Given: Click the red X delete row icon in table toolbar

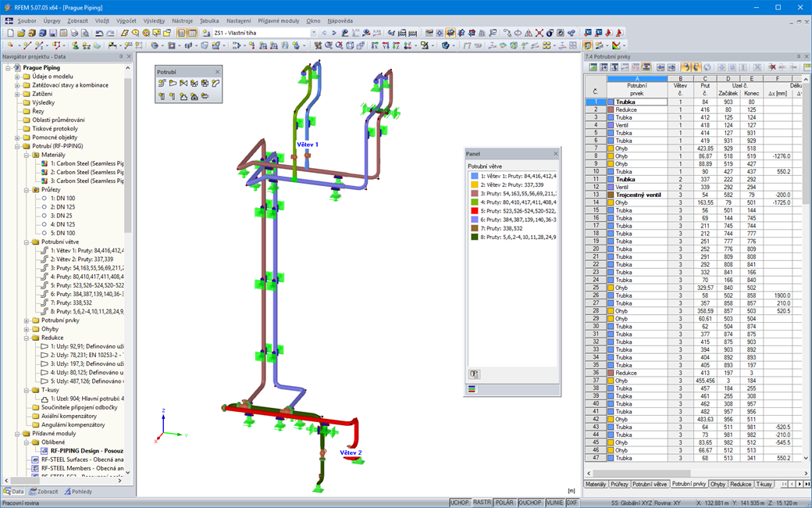Looking at the screenshot, I should click(x=771, y=67).
